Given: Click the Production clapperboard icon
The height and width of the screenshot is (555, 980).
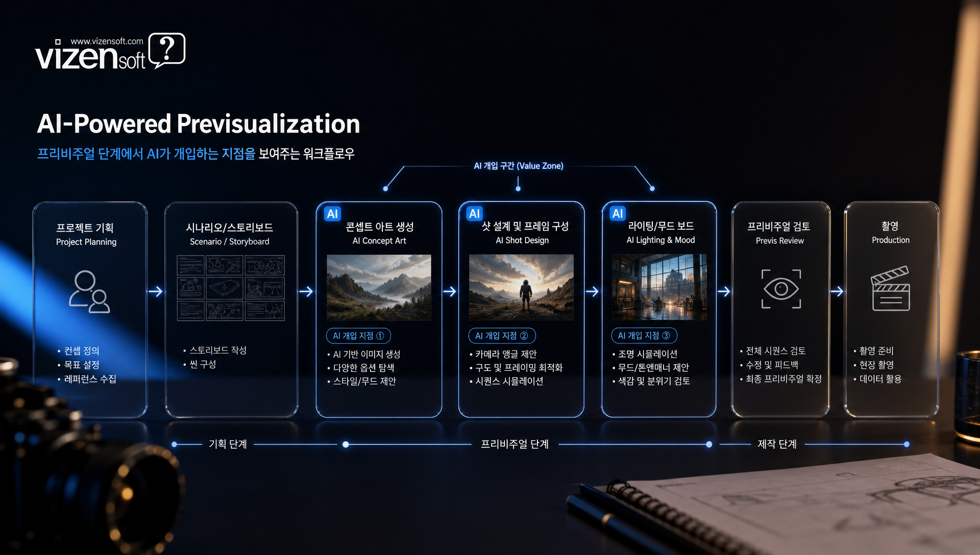Looking at the screenshot, I should [891, 288].
